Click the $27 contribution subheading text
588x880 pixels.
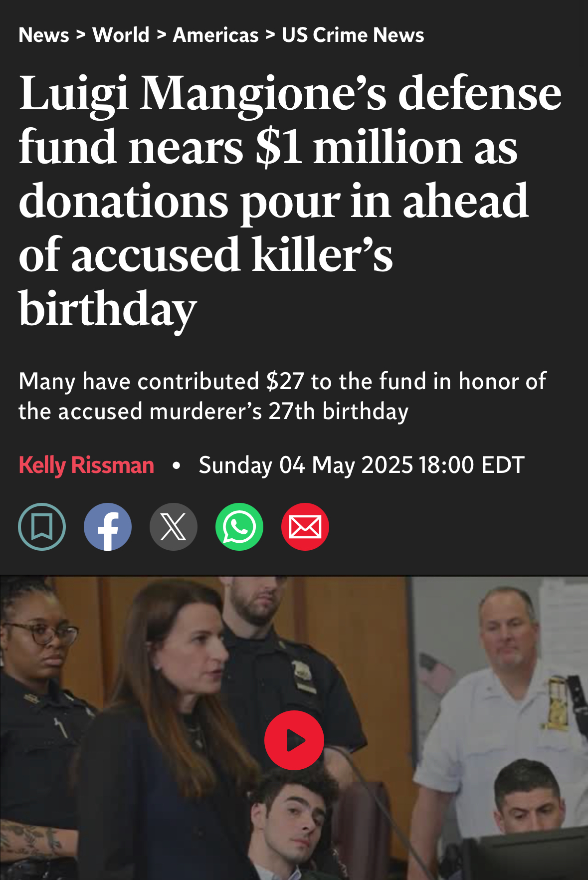point(282,396)
